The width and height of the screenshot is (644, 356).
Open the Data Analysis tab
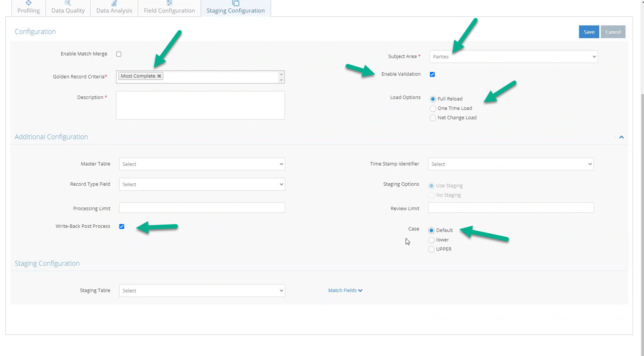click(114, 8)
